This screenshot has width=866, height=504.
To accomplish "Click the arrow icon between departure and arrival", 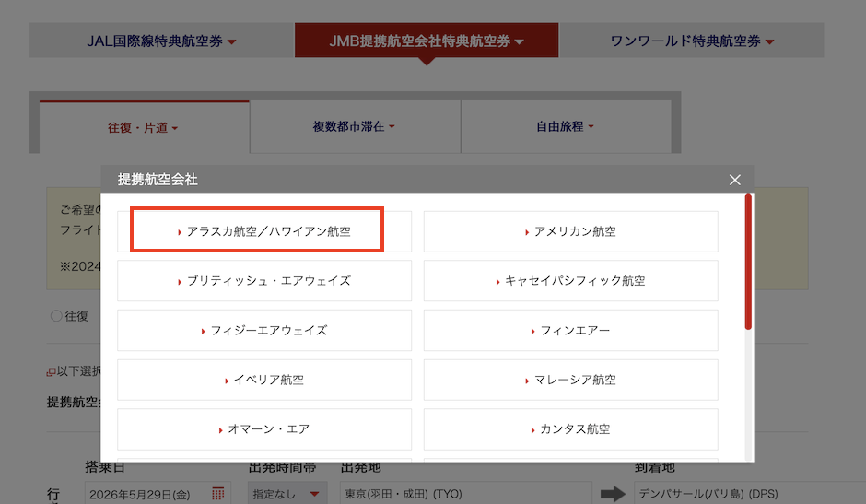I will [x=613, y=494].
